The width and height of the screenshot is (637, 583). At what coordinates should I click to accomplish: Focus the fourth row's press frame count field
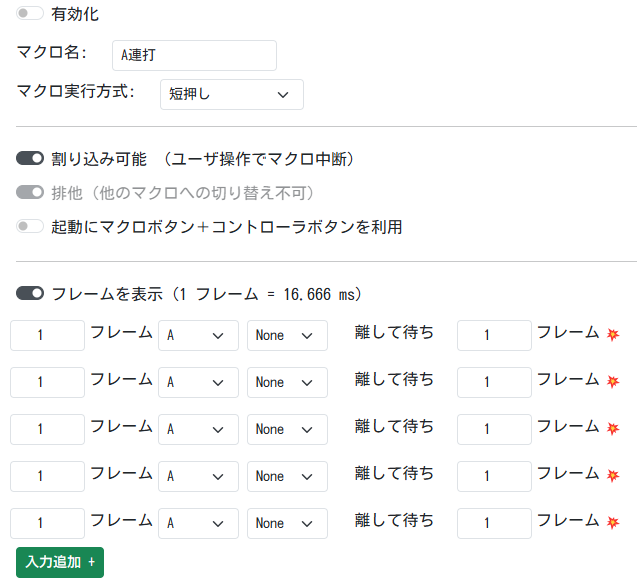tap(47, 476)
